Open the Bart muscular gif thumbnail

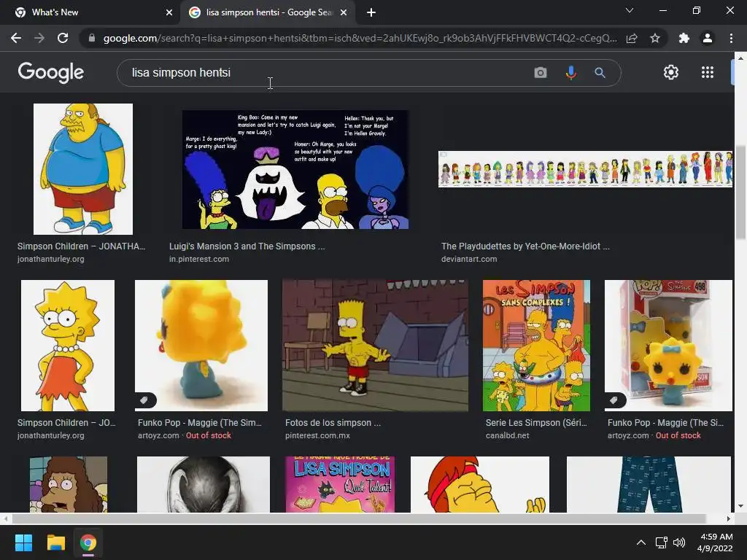[x=376, y=345]
